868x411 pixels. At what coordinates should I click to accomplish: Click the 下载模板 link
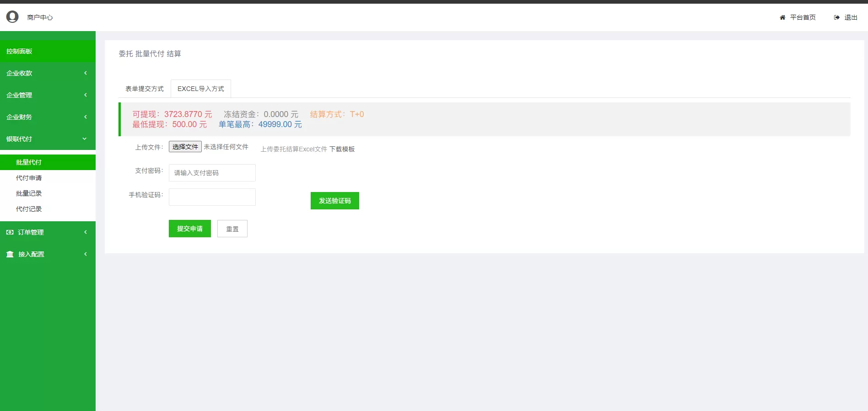point(342,149)
